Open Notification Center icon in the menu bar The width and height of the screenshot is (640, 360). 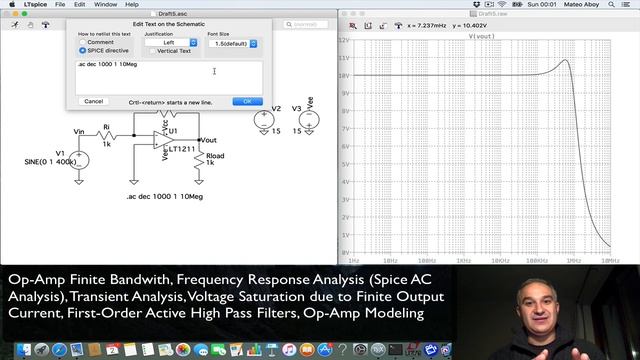pos(626,4)
